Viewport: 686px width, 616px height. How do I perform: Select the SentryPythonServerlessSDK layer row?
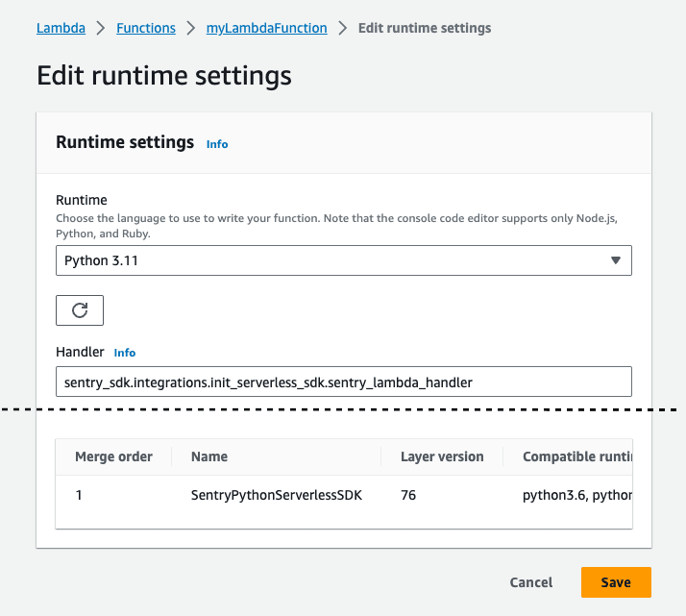(x=276, y=497)
